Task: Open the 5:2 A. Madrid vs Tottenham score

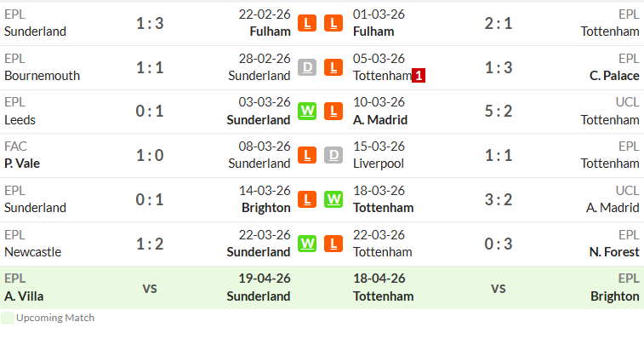Action: tap(499, 111)
